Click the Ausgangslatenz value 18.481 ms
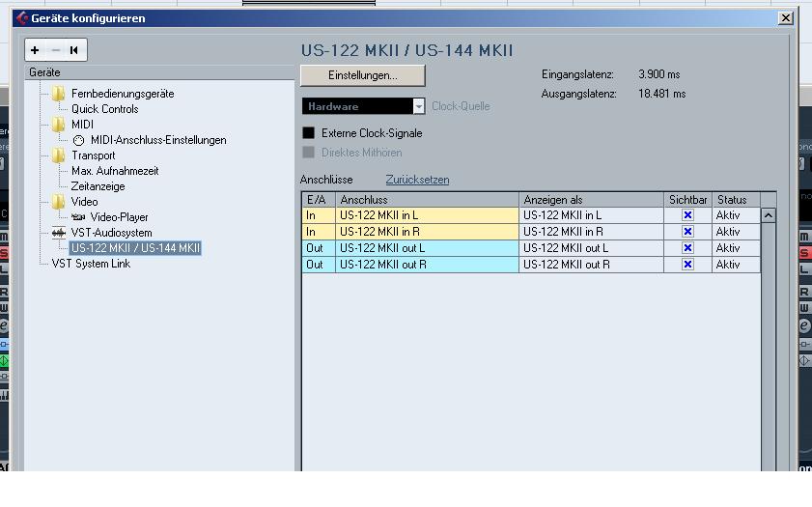 661,94
